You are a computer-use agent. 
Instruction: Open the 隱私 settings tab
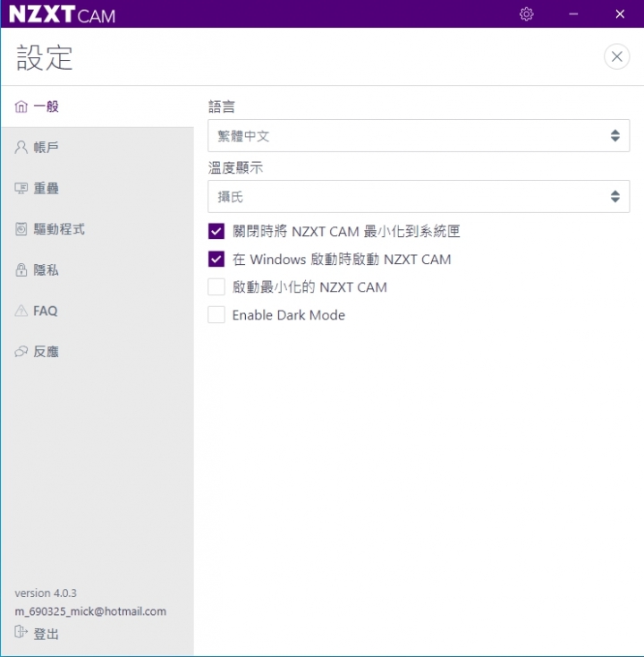pos(97,269)
